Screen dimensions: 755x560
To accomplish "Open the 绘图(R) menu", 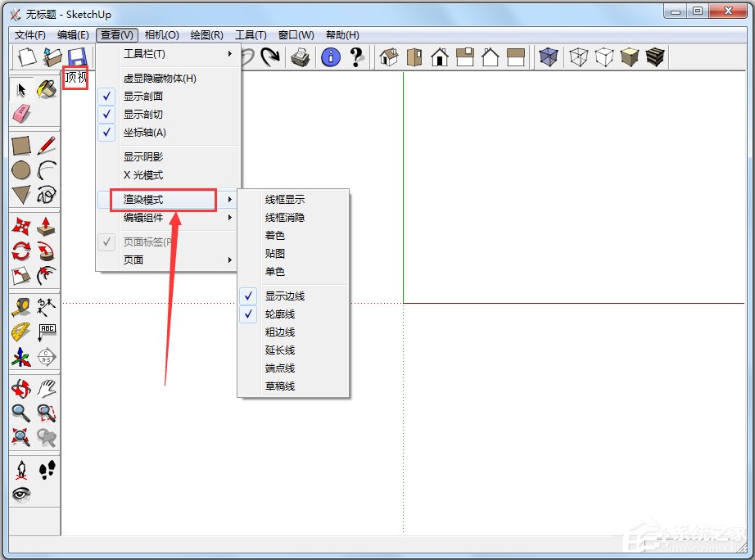I will (207, 35).
